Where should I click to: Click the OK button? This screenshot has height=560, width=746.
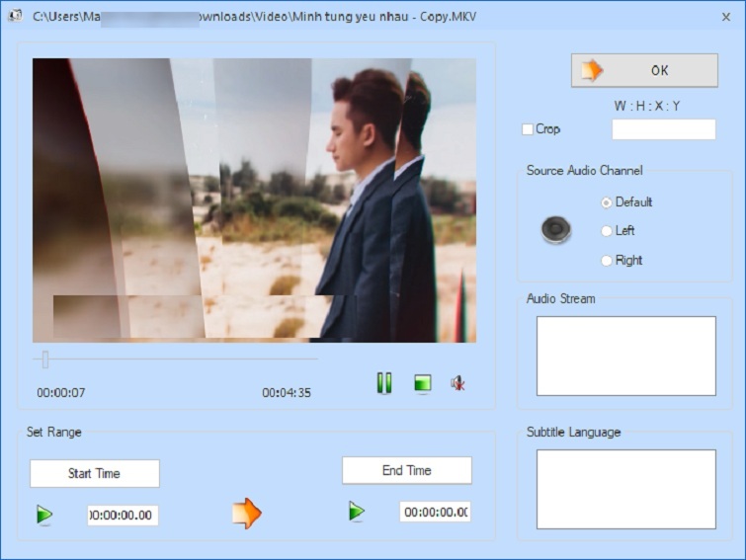[644, 70]
